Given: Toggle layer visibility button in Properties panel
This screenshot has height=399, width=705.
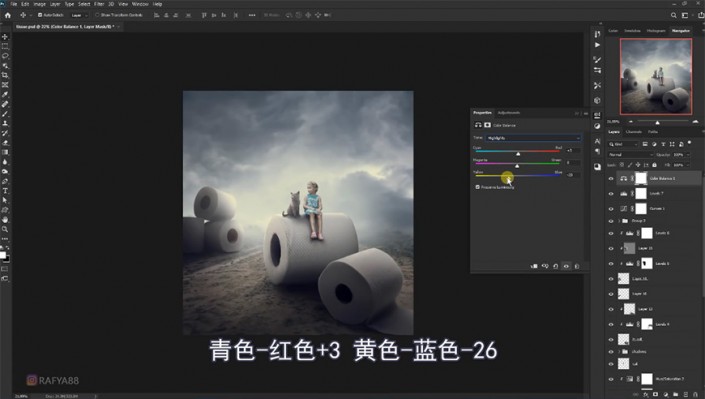Looking at the screenshot, I should tap(567, 266).
